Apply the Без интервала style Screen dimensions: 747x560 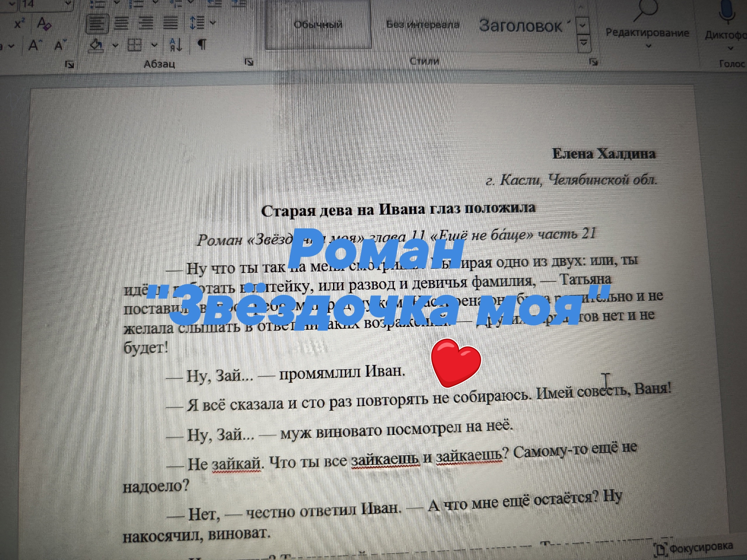[x=423, y=24]
